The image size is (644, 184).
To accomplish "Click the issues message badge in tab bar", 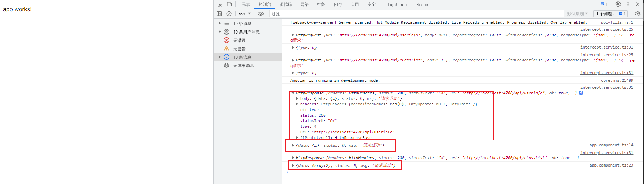I will (604, 4).
